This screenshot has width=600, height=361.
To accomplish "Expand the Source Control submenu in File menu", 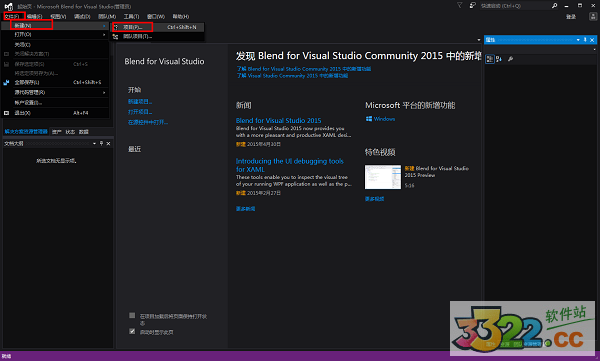I will click(x=56, y=92).
